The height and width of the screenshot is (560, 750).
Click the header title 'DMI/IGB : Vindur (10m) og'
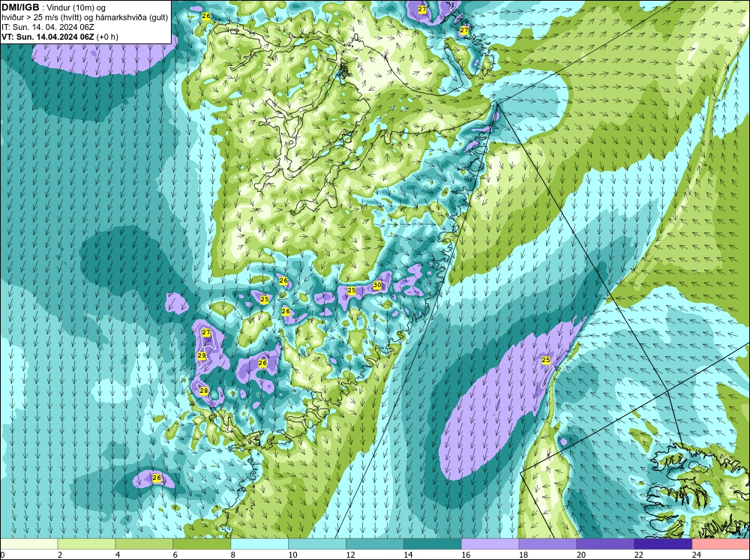point(54,7)
